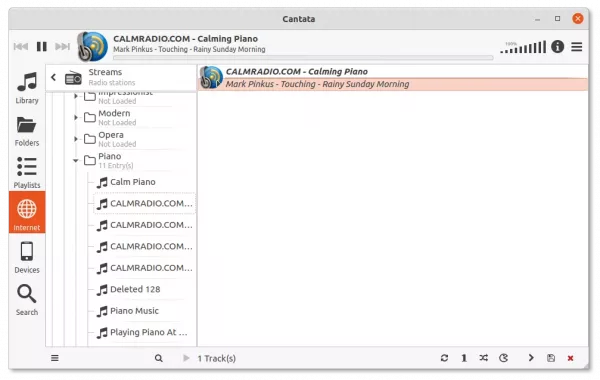This screenshot has height=380, width=600.
Task: Toggle consume mode
Action: pyautogui.click(x=504, y=358)
